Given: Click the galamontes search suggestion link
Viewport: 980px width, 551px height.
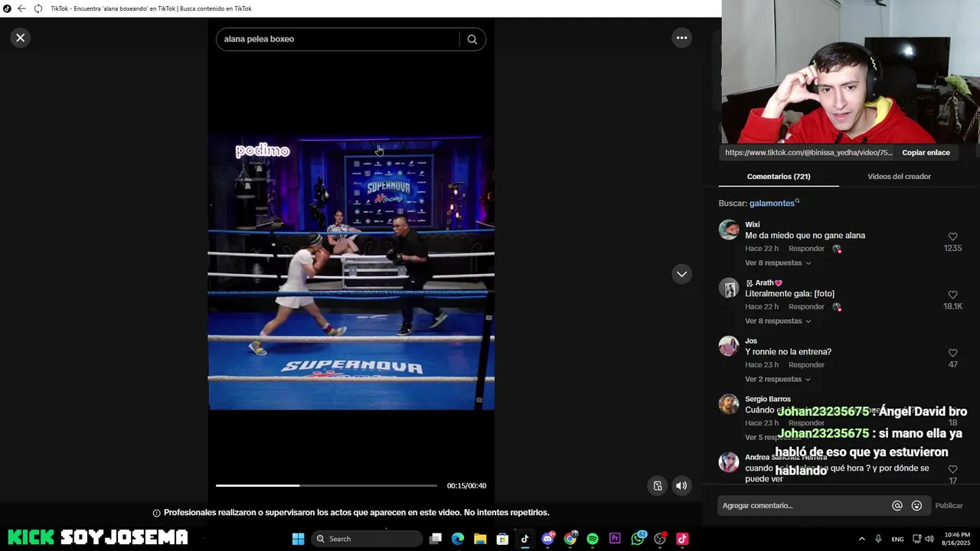Looking at the screenshot, I should [772, 204].
